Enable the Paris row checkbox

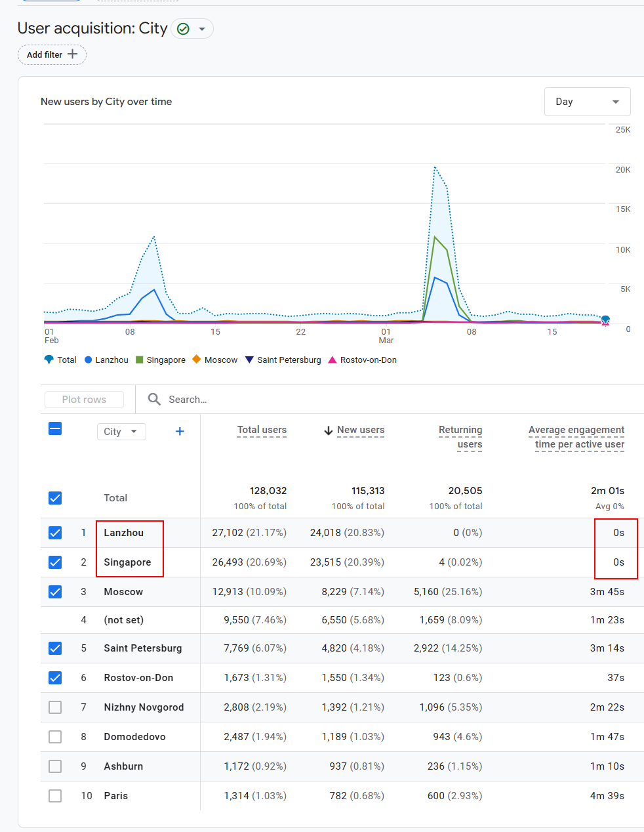[55, 796]
